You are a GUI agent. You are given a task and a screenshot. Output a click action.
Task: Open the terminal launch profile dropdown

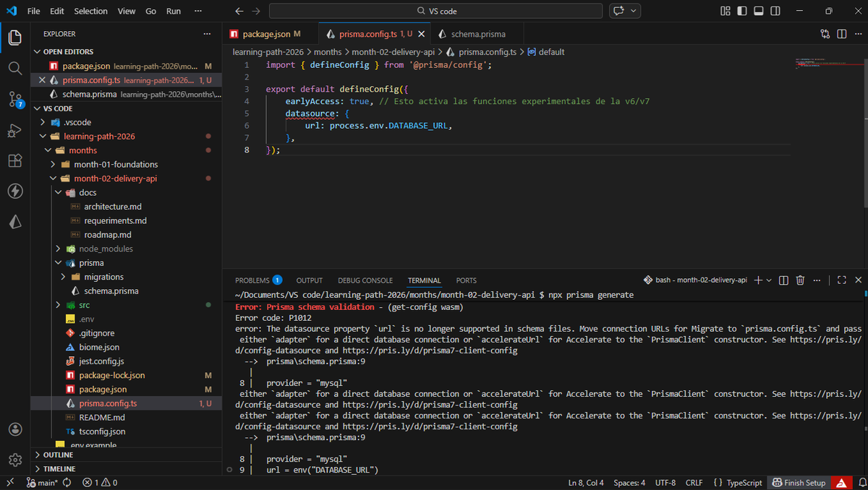click(769, 280)
